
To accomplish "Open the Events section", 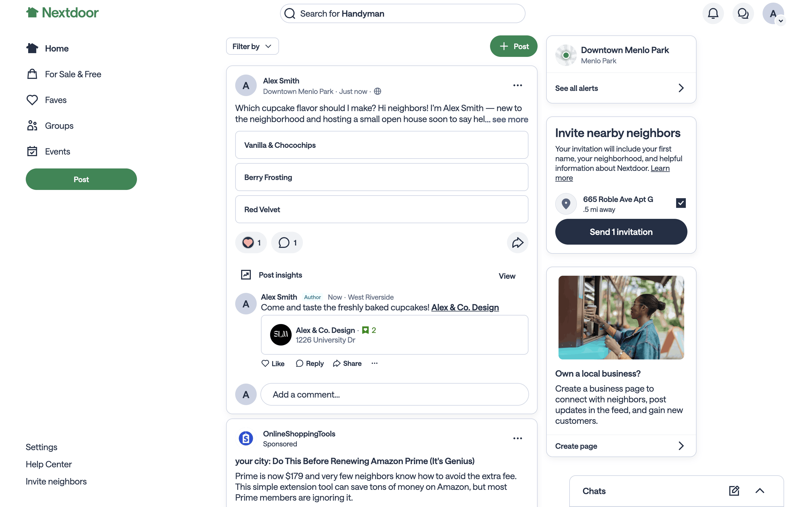I will coord(57,152).
